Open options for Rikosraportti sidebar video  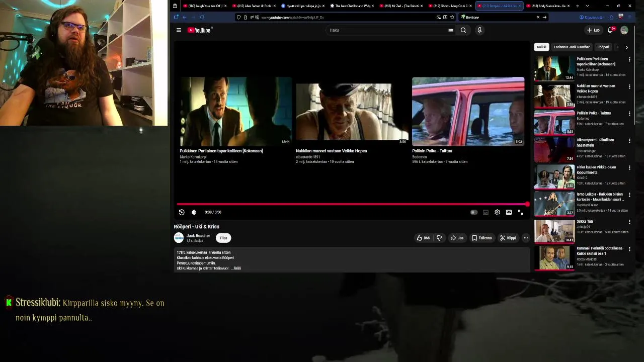tap(629, 141)
